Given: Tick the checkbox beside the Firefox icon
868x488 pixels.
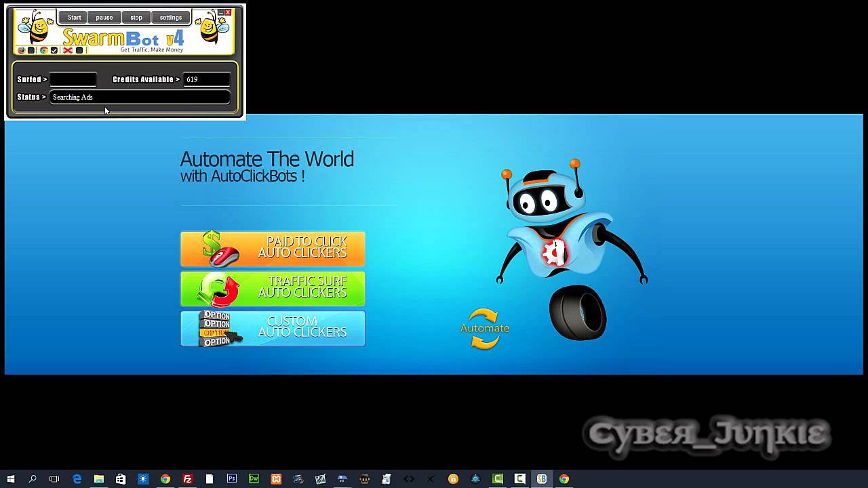Looking at the screenshot, I should pyautogui.click(x=31, y=50).
